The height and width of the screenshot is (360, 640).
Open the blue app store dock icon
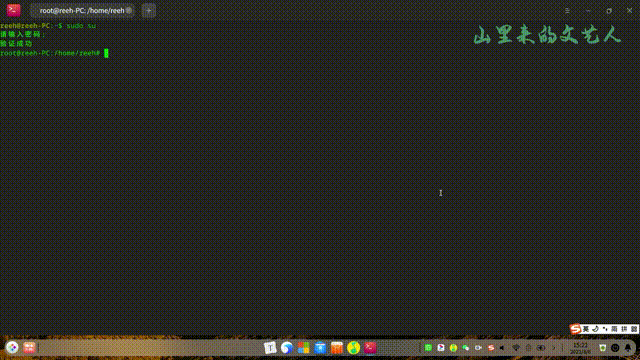320,348
